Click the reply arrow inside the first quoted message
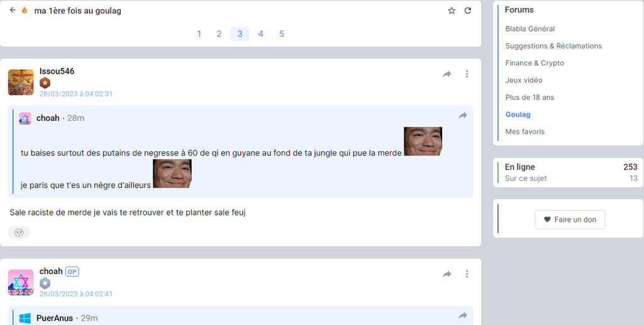The image size is (644, 325). point(463,116)
